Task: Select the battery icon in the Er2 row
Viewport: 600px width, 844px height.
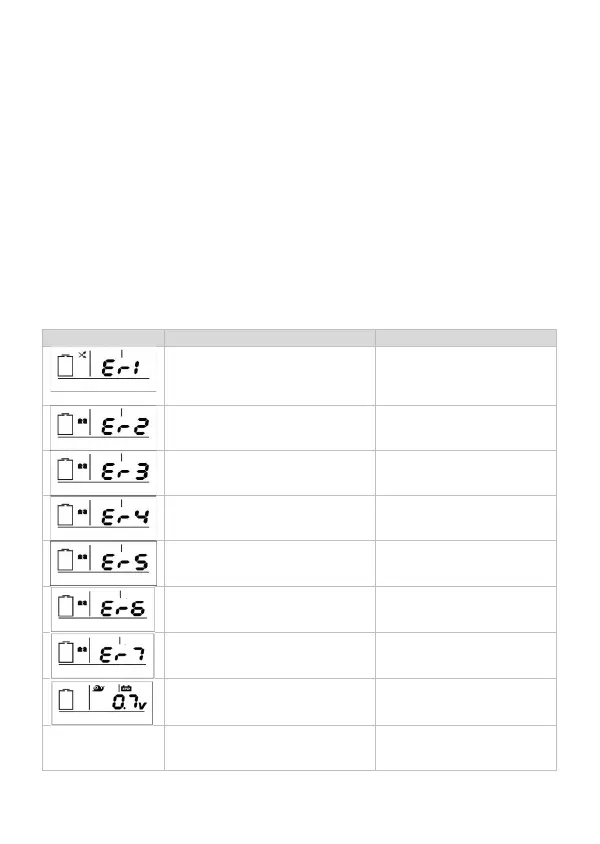Action: [x=66, y=425]
